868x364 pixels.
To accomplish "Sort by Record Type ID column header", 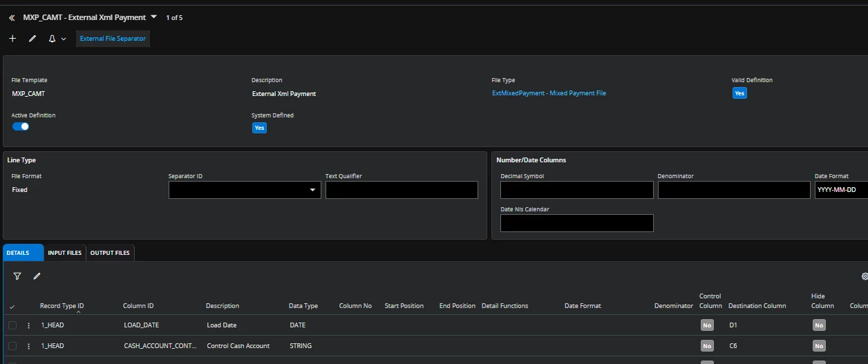I will pos(62,306).
